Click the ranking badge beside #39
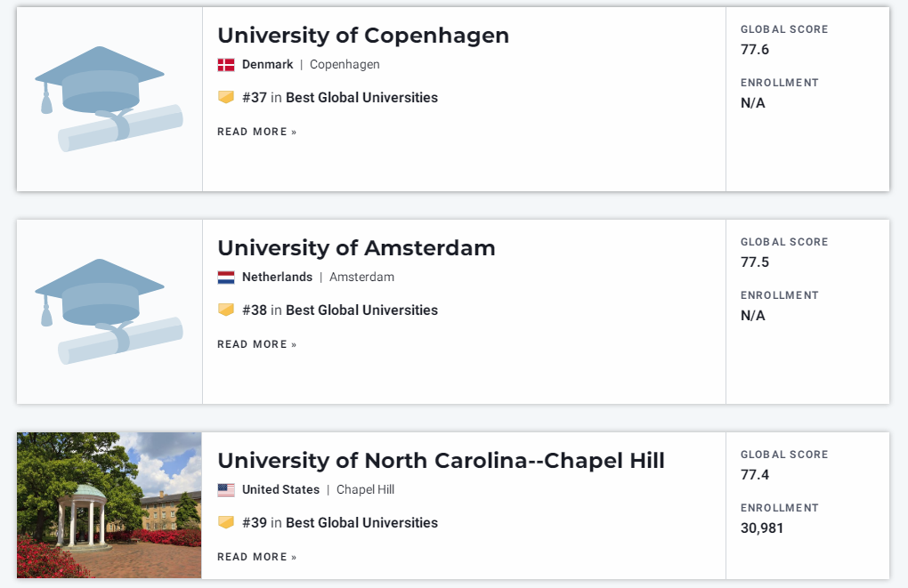The height and width of the screenshot is (588, 908). click(x=226, y=522)
